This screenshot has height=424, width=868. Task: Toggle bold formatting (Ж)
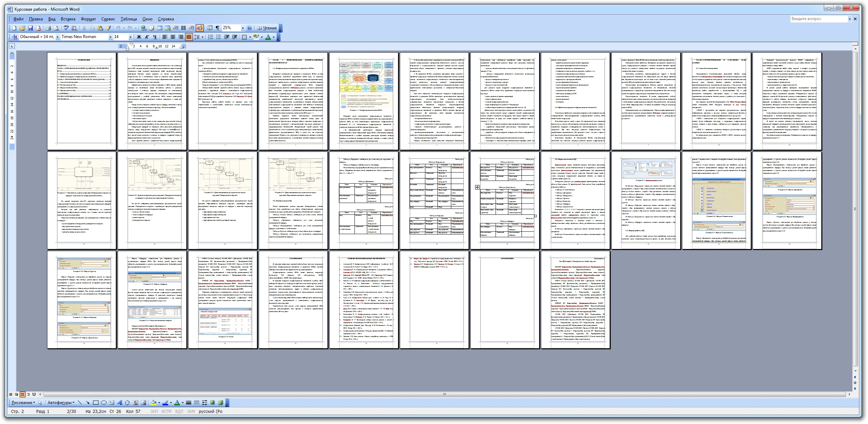coord(139,37)
